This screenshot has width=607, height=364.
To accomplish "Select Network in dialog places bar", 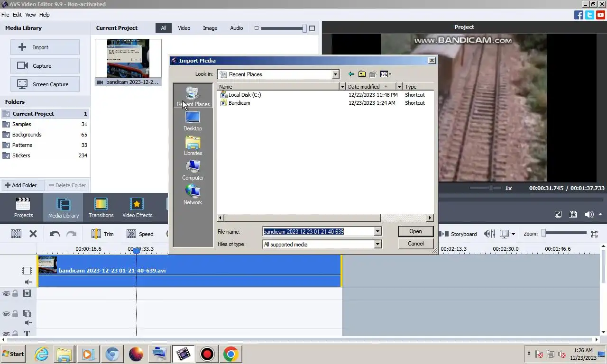I will pos(193,195).
